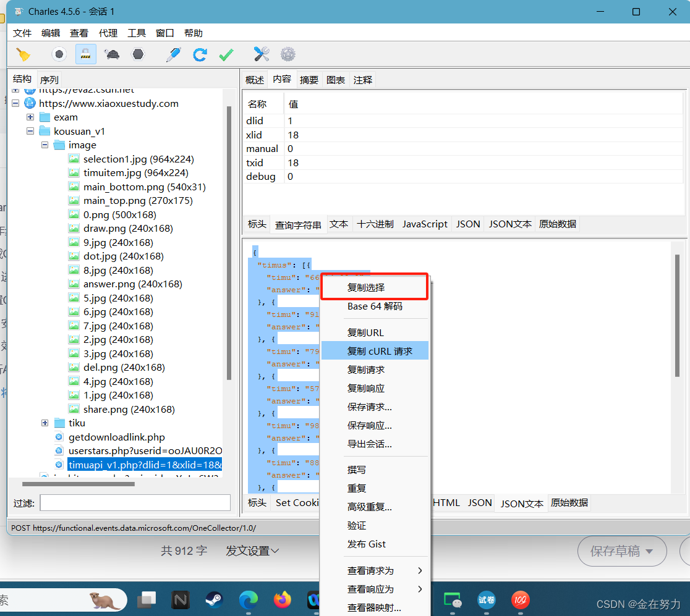
Task: Switch request view to 十六进制 tab
Action: coord(375,224)
